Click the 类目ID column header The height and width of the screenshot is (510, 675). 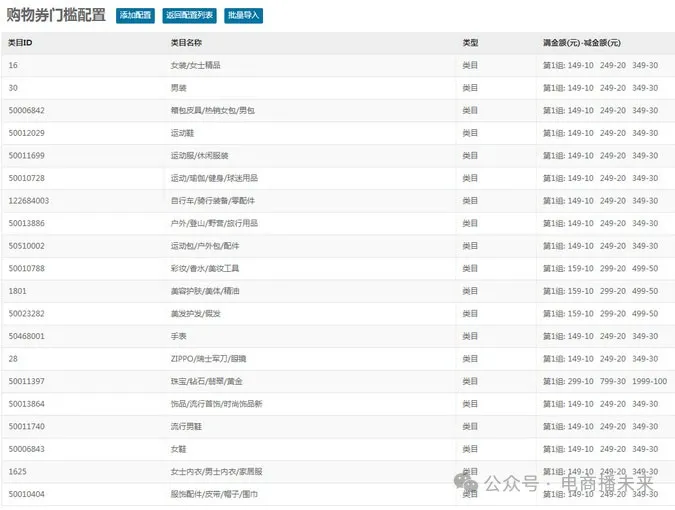coord(21,43)
